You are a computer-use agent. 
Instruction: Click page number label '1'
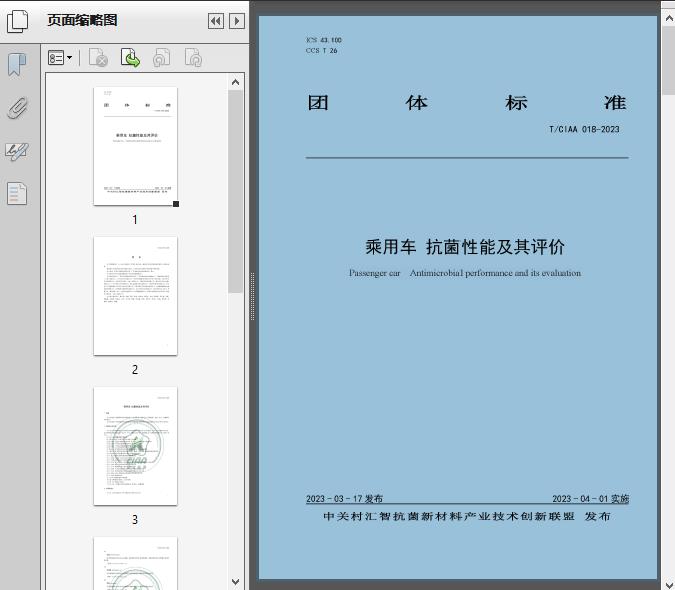tap(135, 220)
